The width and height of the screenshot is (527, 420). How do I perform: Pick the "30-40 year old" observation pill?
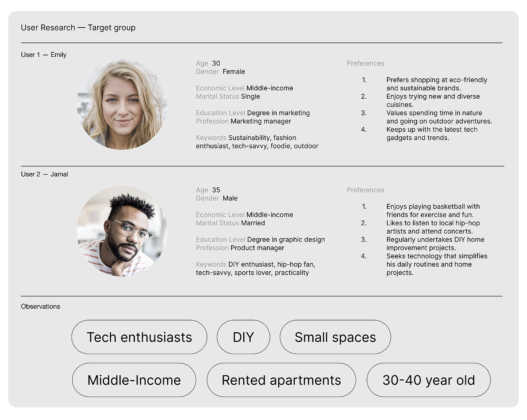(429, 380)
